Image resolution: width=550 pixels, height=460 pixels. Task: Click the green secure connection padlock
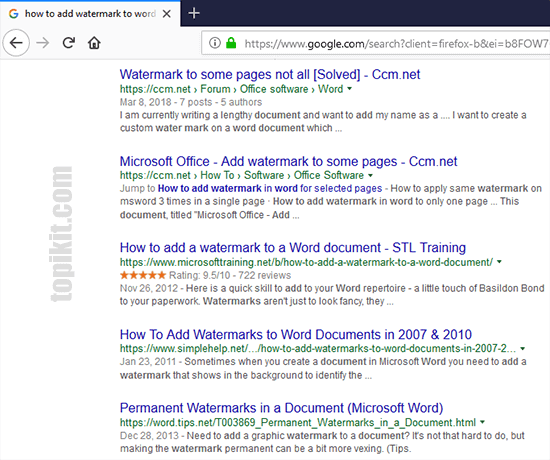pyautogui.click(x=231, y=43)
